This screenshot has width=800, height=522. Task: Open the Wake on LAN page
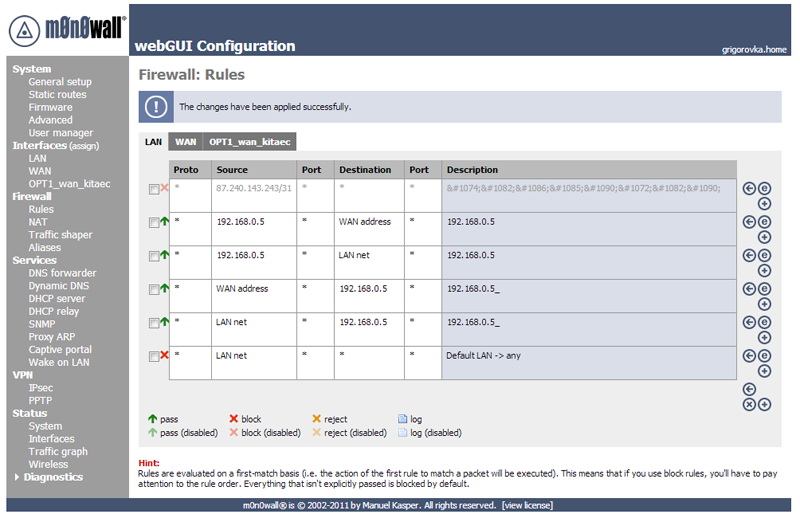59,362
